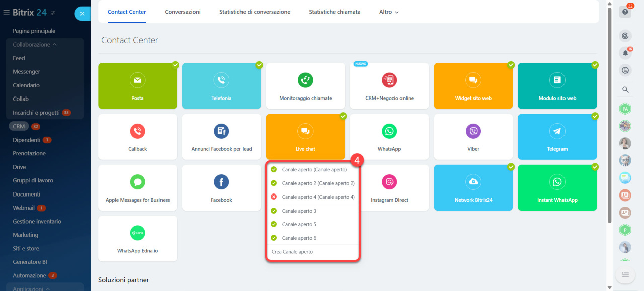The width and height of the screenshot is (644, 291).
Task: Open Incarichi e progetti in sidebar
Action: [x=36, y=113]
